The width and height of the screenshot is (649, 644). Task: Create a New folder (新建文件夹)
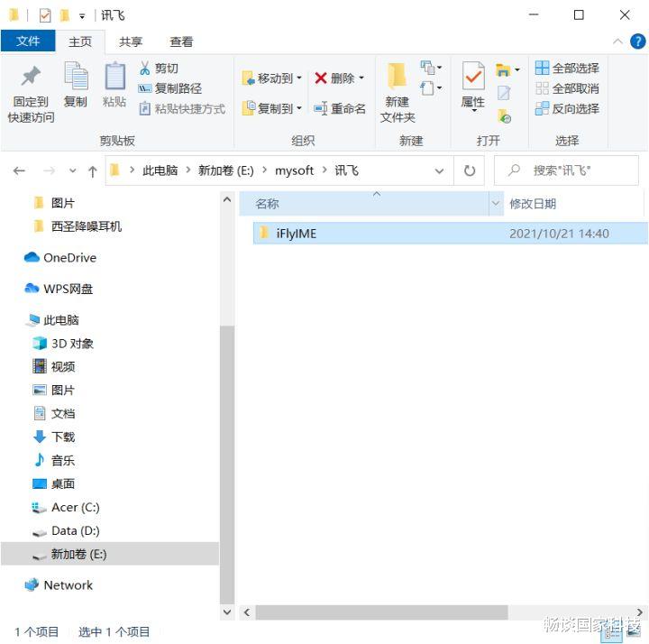(398, 93)
